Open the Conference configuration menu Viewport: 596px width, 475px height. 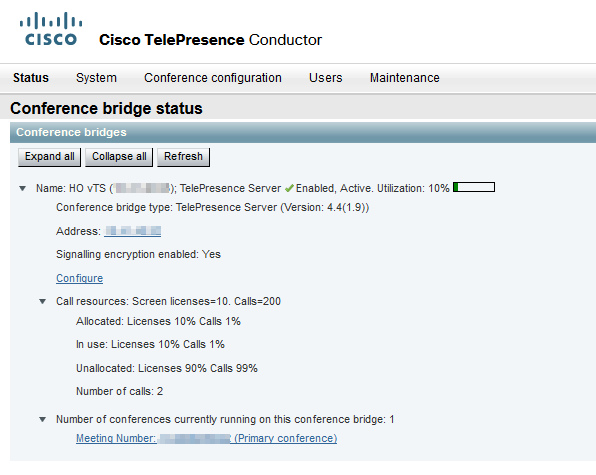tap(213, 78)
